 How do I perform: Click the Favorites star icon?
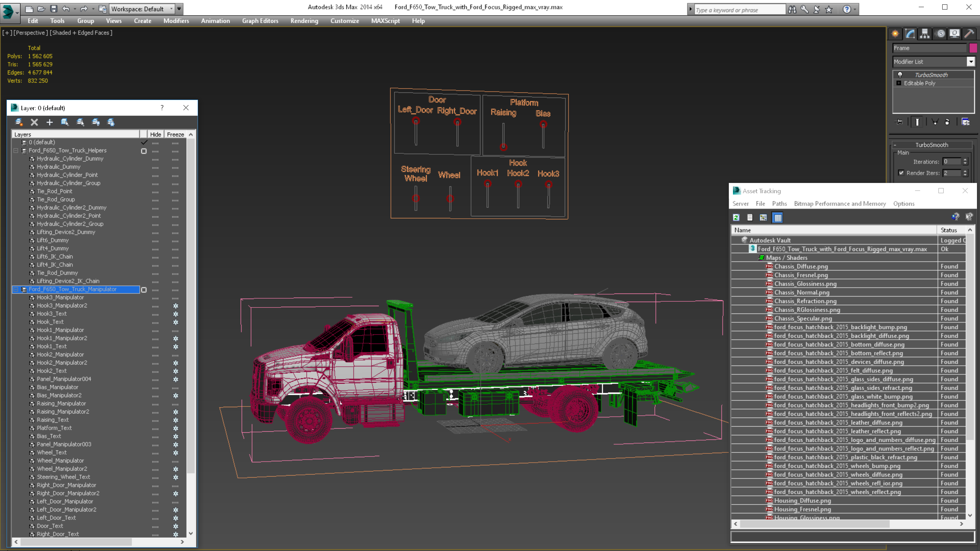pos(829,10)
